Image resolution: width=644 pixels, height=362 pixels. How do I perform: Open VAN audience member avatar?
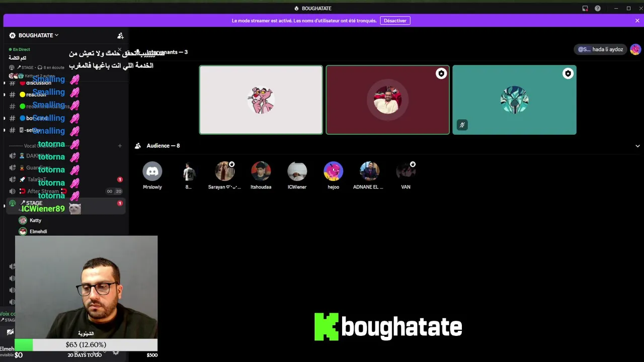406,171
